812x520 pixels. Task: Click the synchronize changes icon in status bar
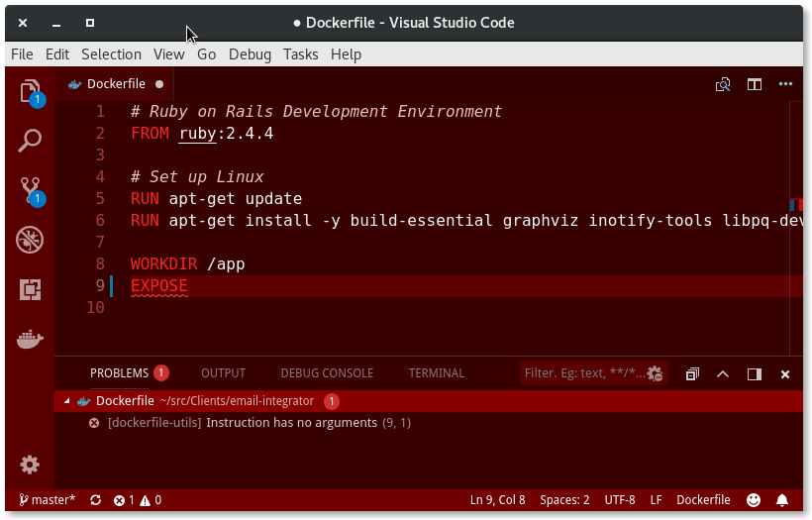(95, 500)
